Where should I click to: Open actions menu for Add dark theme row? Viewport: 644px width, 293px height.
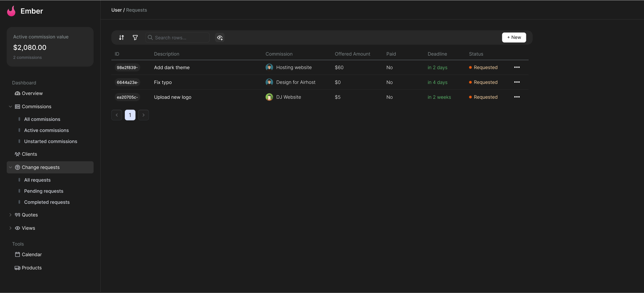(x=517, y=67)
